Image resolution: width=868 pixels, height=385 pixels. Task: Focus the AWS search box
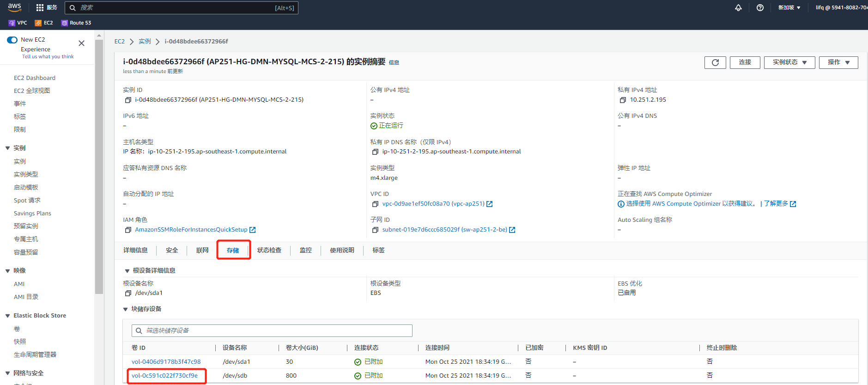click(182, 8)
